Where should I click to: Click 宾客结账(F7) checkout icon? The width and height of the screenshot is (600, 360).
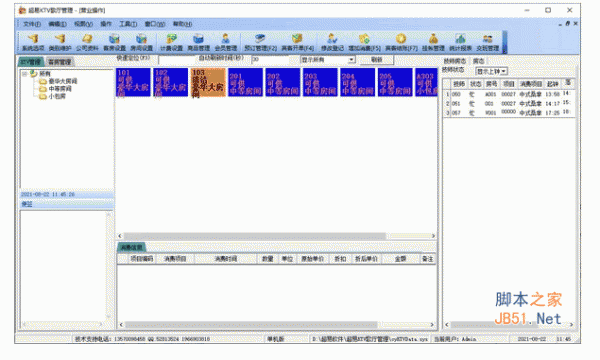(x=401, y=42)
